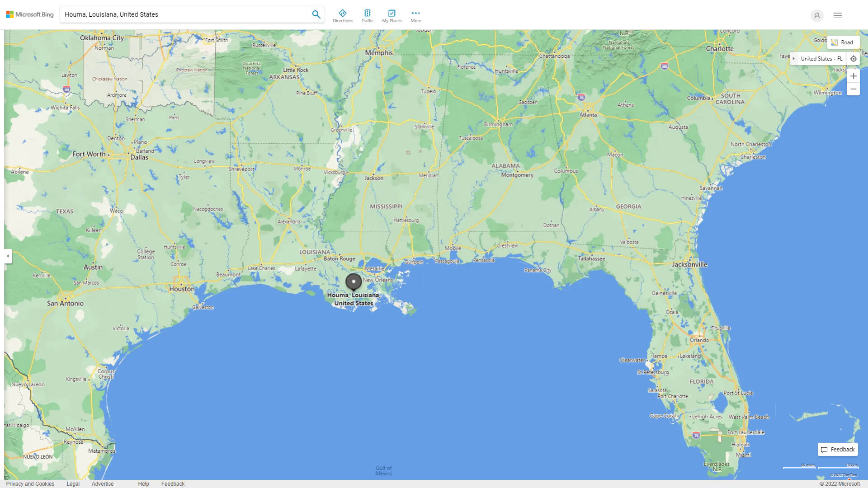This screenshot has width=868, height=488.
Task: Click the search magnifier icon
Action: [316, 14]
